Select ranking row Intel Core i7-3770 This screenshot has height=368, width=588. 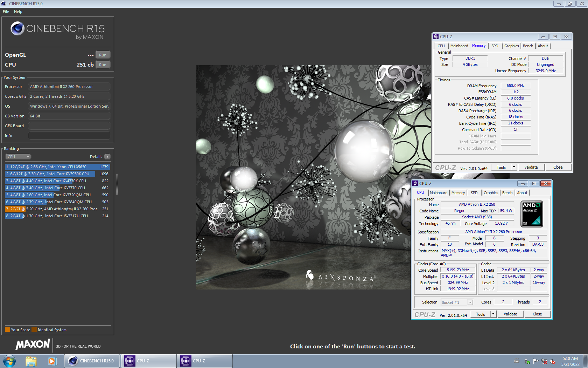tap(57, 188)
